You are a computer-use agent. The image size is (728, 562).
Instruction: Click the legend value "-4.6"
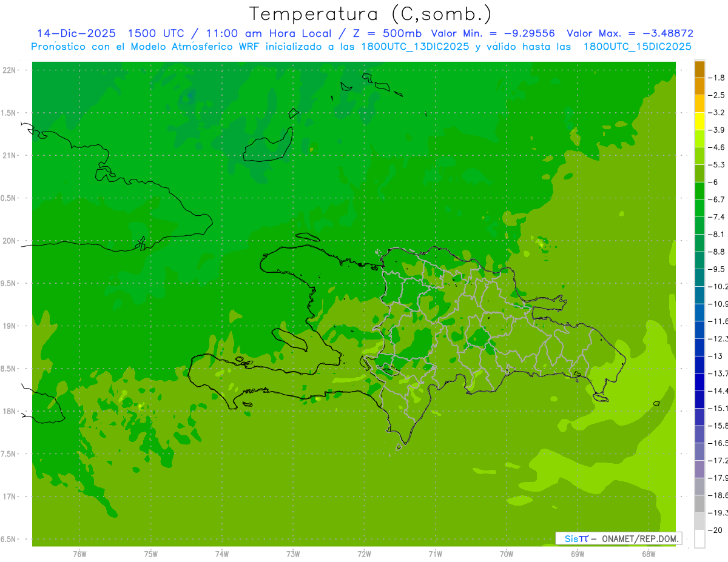point(716,147)
